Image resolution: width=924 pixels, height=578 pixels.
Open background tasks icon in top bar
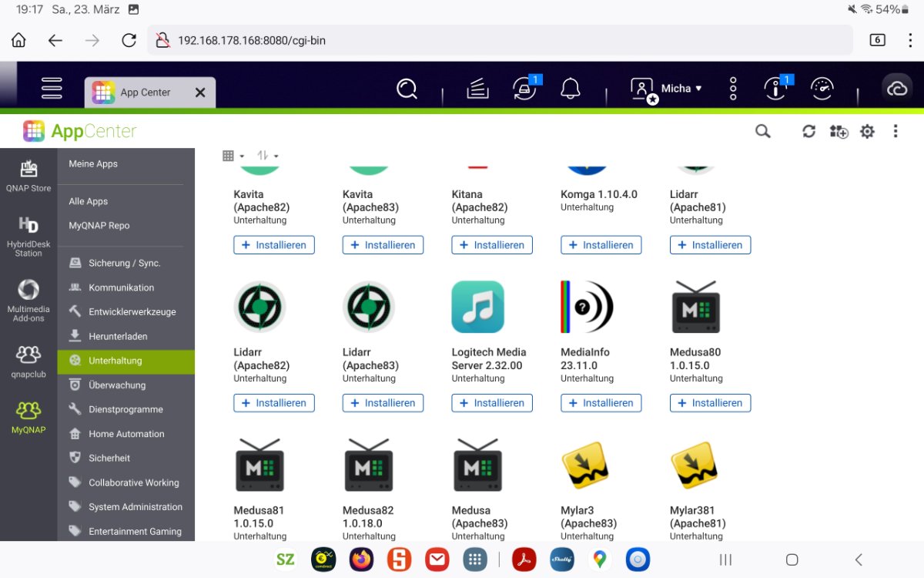click(478, 89)
